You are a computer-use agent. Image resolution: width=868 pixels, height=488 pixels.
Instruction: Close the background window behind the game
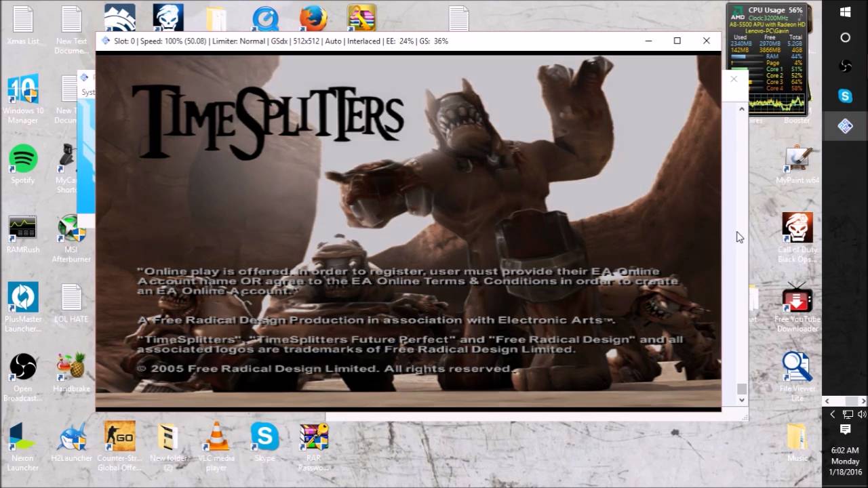coord(734,79)
